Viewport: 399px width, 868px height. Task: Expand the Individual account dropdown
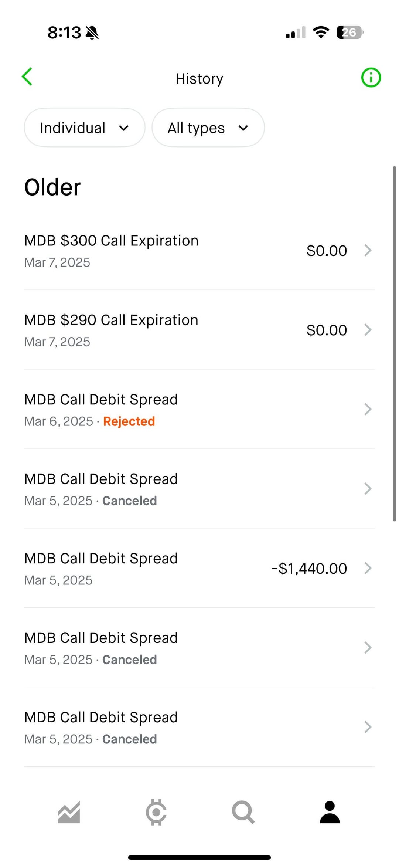84,128
